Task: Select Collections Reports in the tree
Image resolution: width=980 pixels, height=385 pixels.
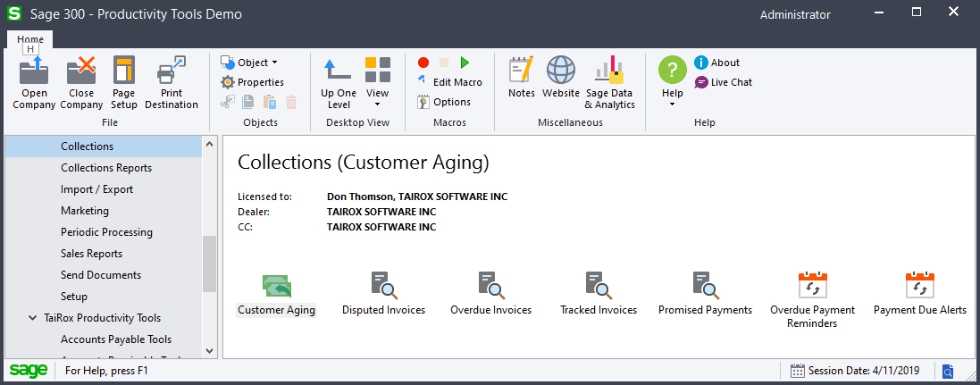Action: click(106, 168)
